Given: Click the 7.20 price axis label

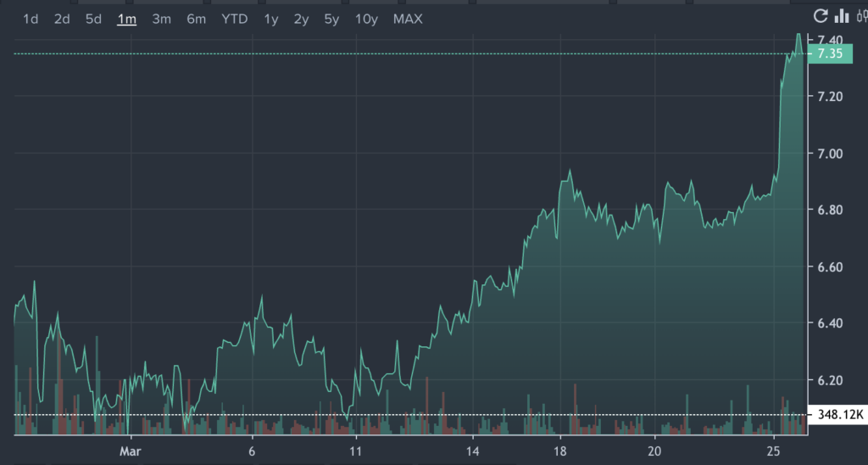Looking at the screenshot, I should (x=831, y=97).
